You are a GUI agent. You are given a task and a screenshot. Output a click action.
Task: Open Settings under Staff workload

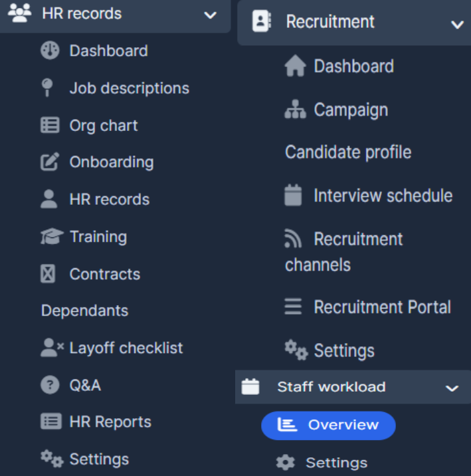pyautogui.click(x=335, y=463)
